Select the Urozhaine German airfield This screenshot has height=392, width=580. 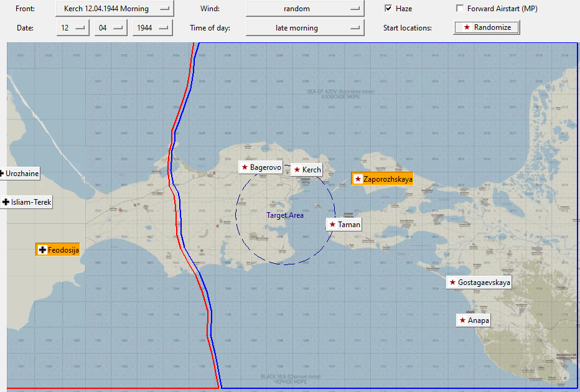(19, 174)
